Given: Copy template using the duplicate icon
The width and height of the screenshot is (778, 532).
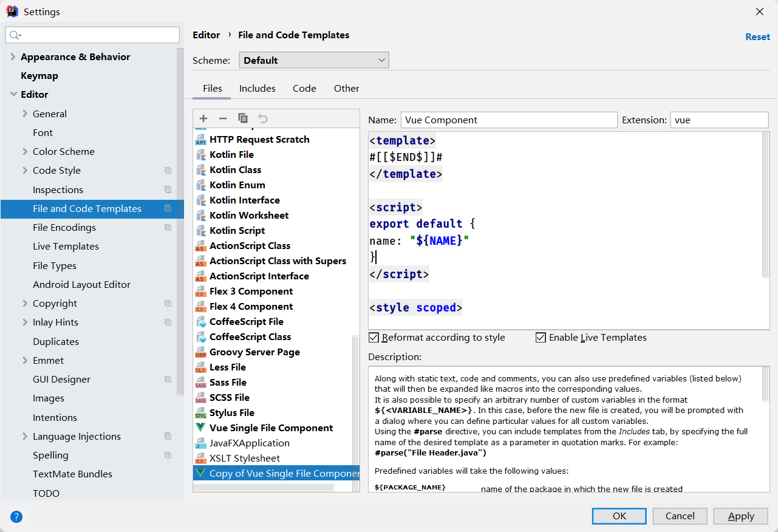Looking at the screenshot, I should click(243, 118).
